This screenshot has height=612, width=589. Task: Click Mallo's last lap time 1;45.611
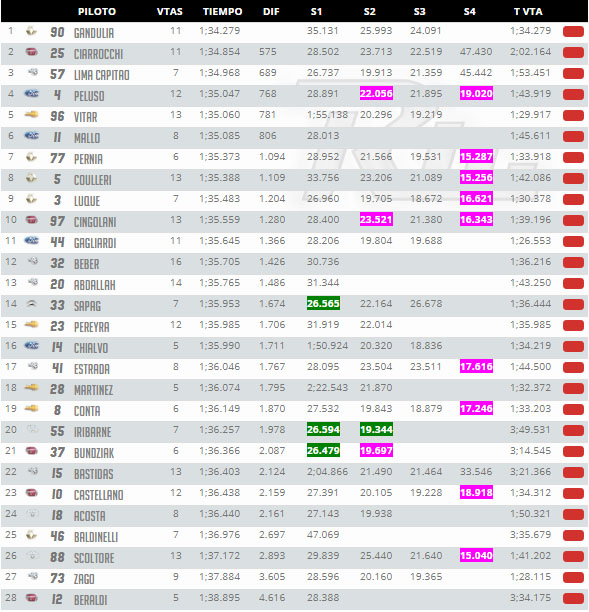click(530, 136)
